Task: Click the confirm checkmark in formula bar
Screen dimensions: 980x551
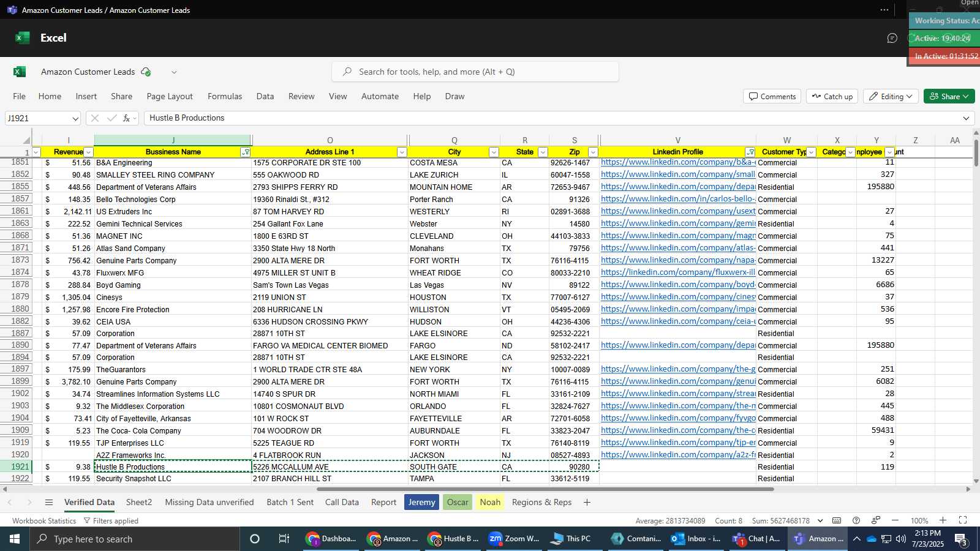Action: tap(111, 118)
